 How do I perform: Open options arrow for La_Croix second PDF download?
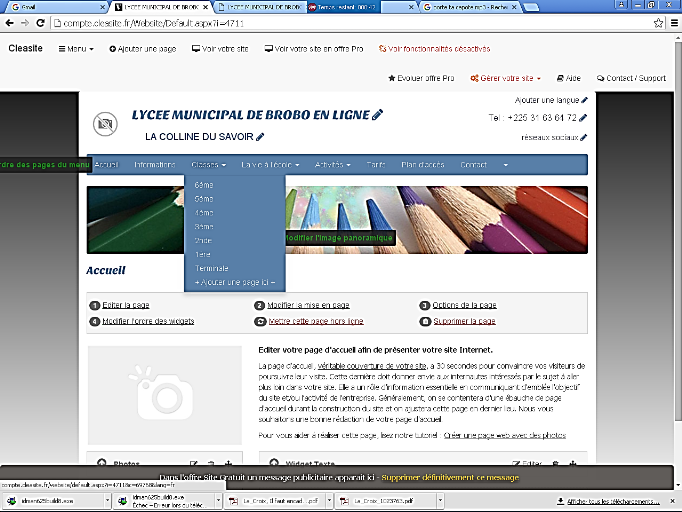tap(440, 501)
